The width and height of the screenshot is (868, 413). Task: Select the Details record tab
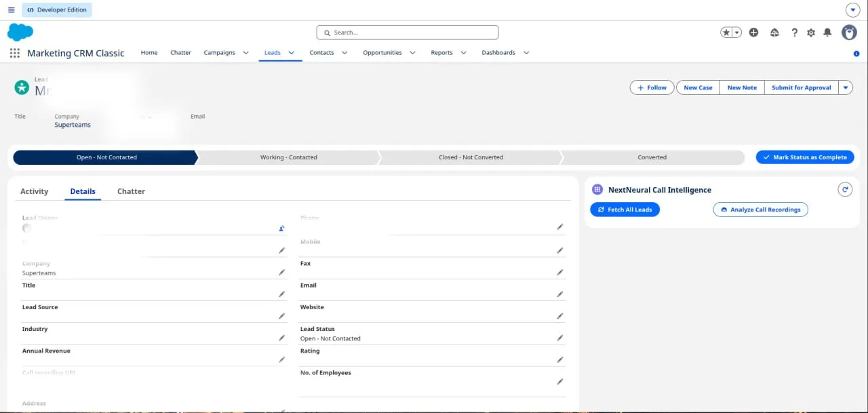[83, 191]
